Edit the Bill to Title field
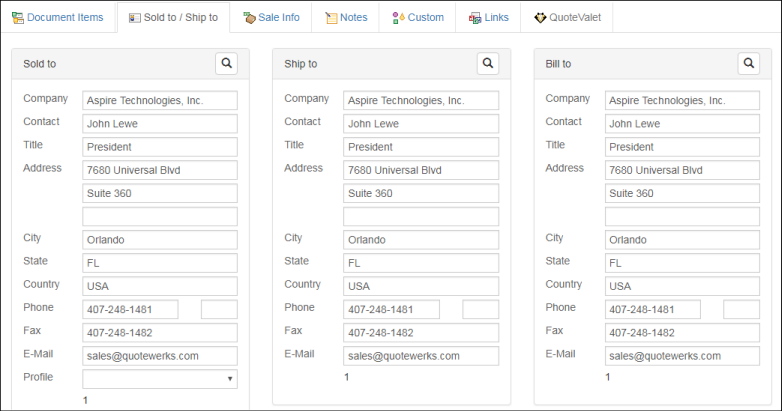 682,147
